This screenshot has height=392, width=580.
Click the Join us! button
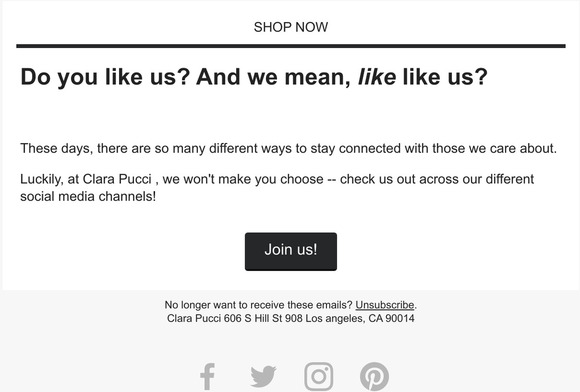[x=291, y=251]
